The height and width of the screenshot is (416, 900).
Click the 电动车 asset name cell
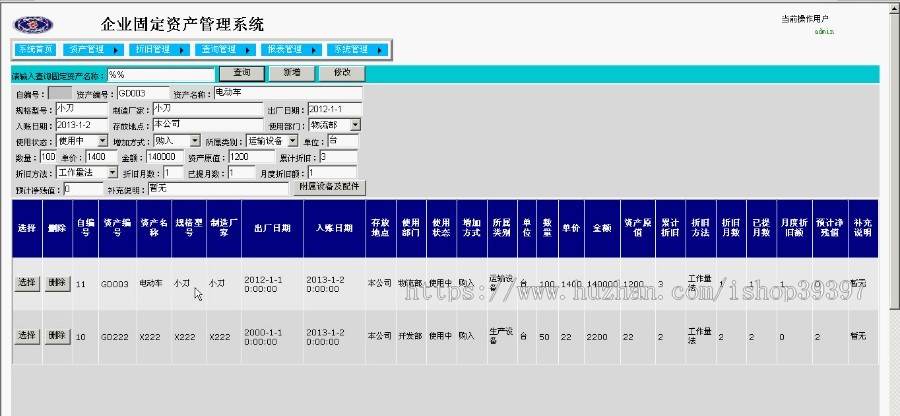(152, 283)
